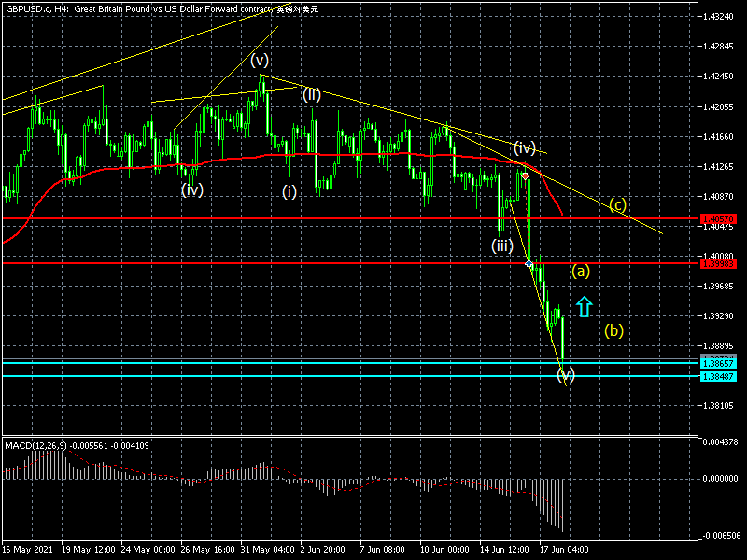Select the white (i) wave label

[x=290, y=190]
